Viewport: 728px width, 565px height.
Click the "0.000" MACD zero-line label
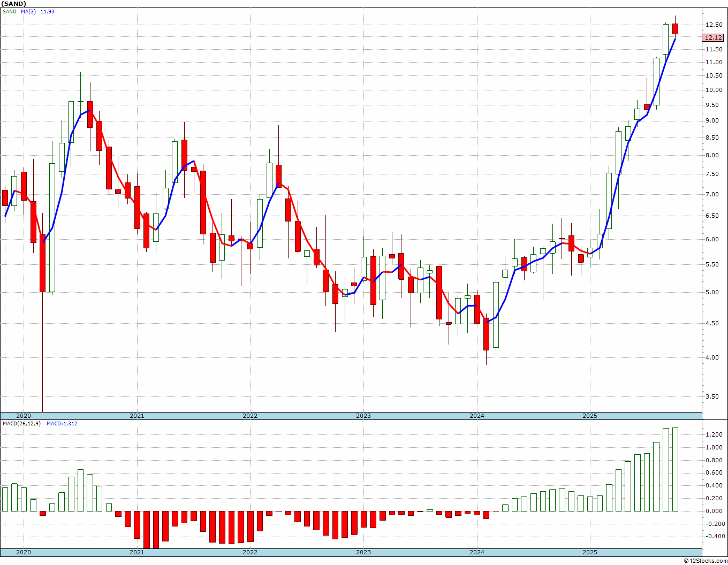click(x=714, y=511)
